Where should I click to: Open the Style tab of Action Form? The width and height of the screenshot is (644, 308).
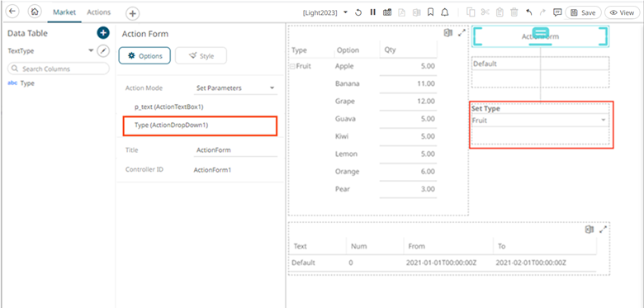coord(201,55)
